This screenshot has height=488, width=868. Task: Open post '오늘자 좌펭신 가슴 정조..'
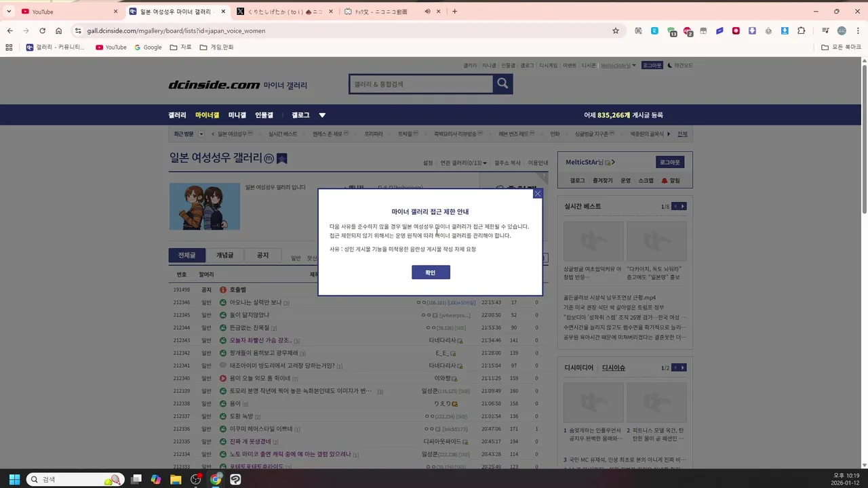tap(260, 340)
